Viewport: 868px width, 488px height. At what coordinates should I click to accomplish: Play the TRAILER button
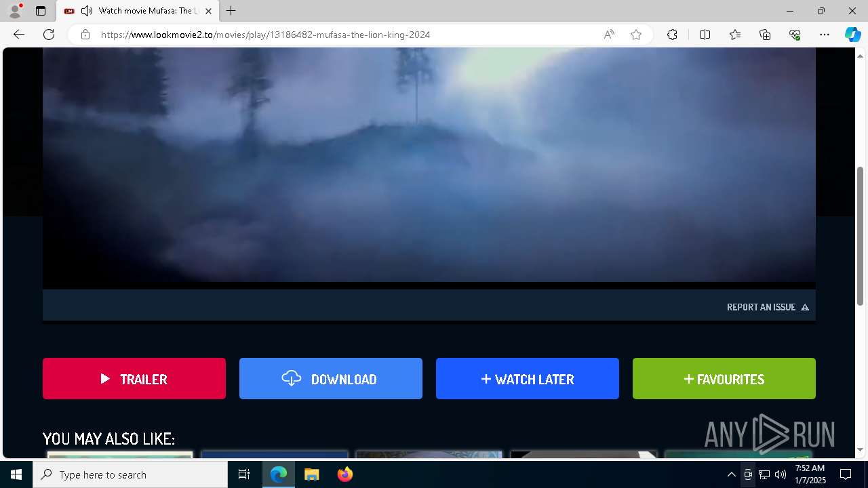click(x=134, y=379)
